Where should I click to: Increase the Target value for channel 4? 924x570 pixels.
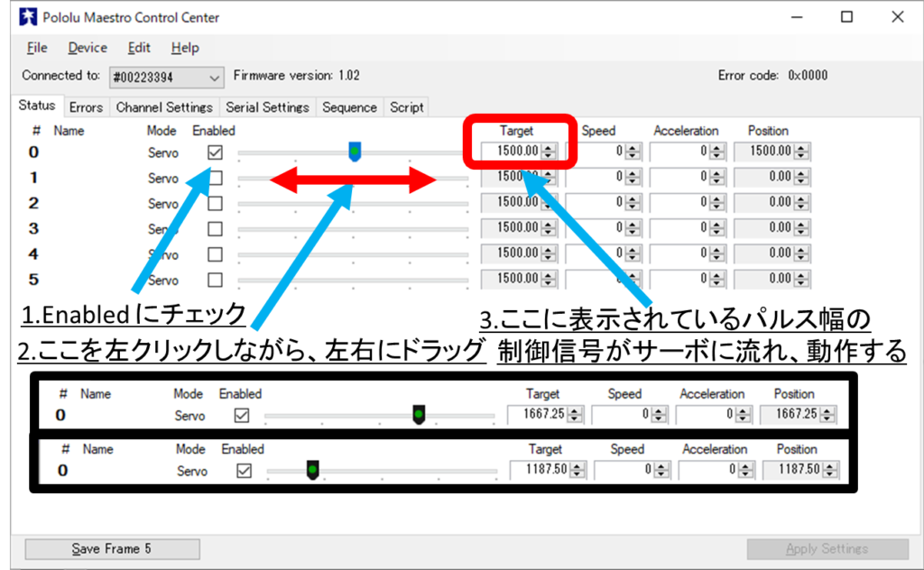[x=549, y=249]
